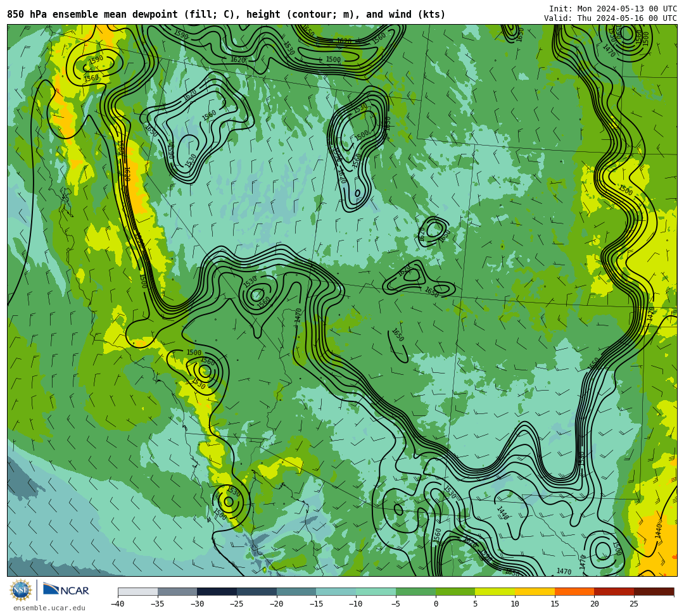Image resolution: width=684 pixels, height=616 pixels.
Task: Select the -20 to -15 teal swatch
Action: [x=296, y=591]
